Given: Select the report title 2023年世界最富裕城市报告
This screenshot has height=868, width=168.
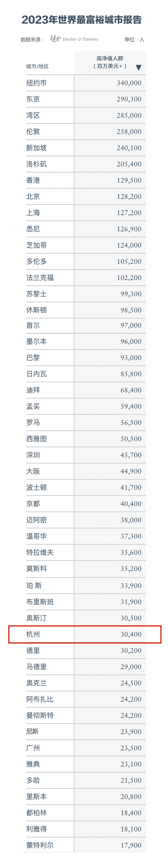Looking at the screenshot, I should pyautogui.click(x=81, y=20).
